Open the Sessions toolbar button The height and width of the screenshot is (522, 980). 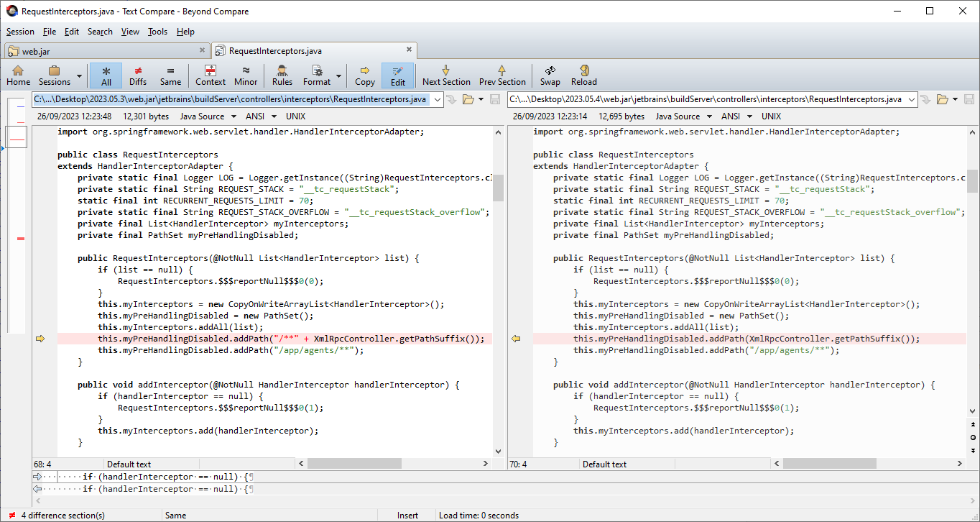point(55,75)
